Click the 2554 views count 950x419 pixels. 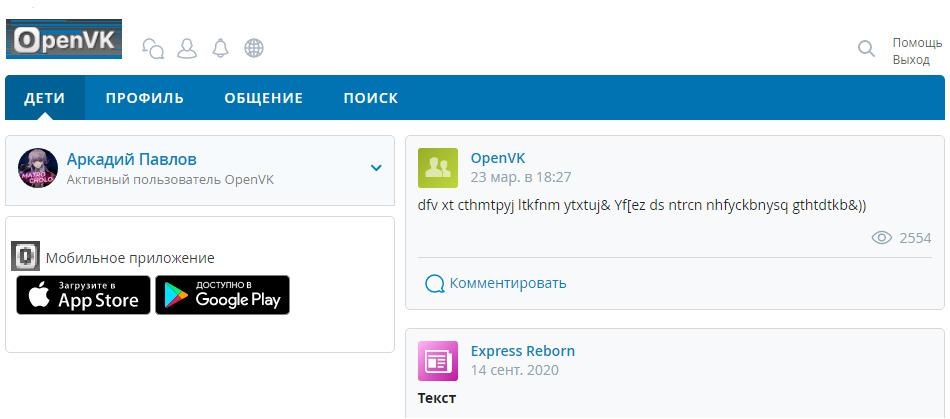coord(915,238)
